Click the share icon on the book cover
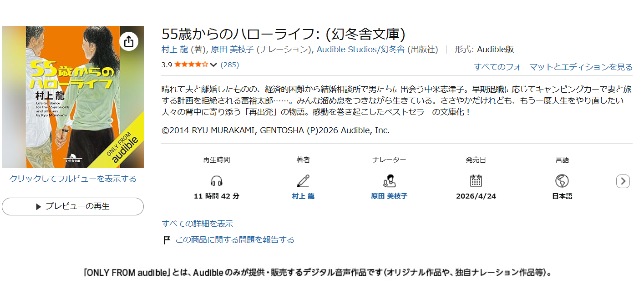Screen dimensions: 644x284 point(129,41)
